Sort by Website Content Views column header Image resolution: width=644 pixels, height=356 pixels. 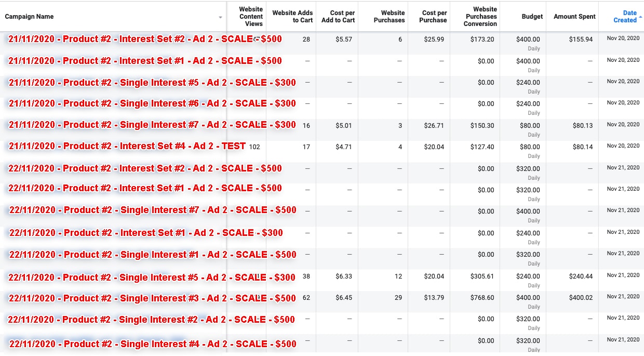coord(251,17)
